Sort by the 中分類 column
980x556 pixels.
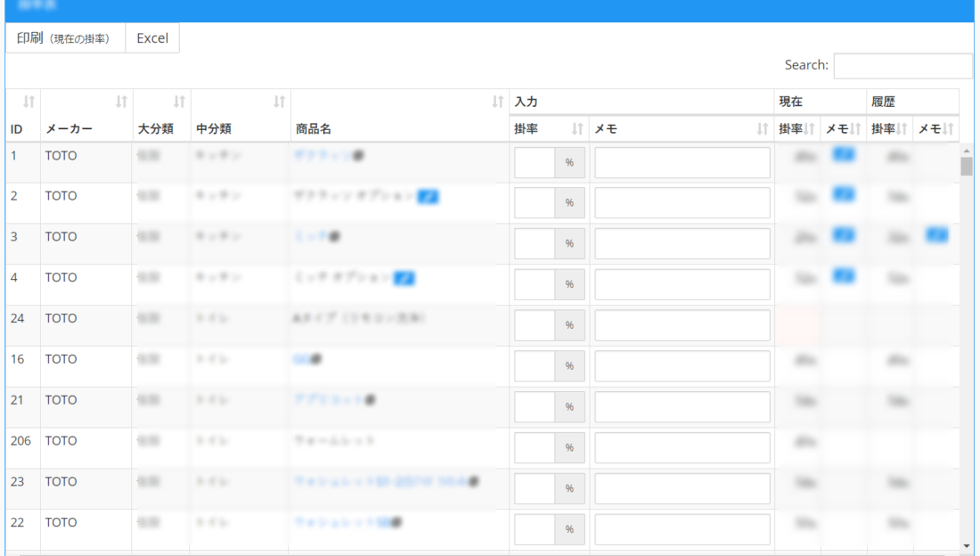241,115
